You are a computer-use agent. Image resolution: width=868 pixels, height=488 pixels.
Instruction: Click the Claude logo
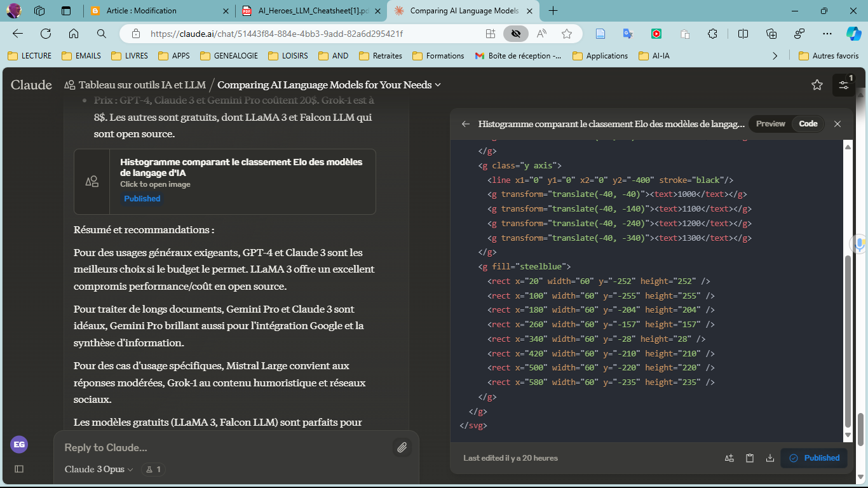[31, 85]
